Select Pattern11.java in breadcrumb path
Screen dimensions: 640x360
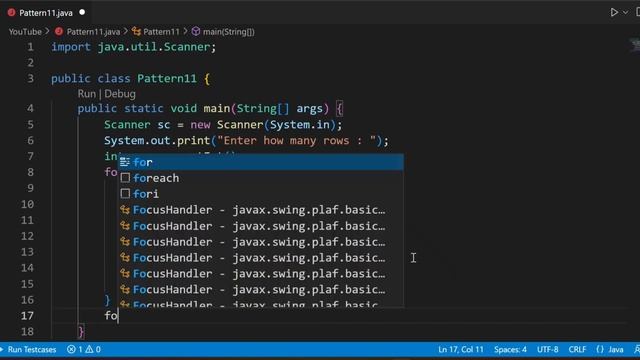click(x=93, y=31)
